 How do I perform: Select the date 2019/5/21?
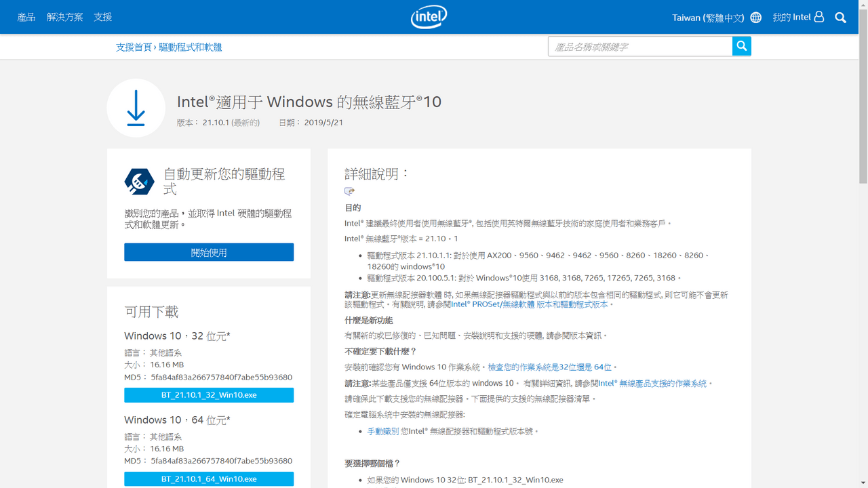[323, 123]
